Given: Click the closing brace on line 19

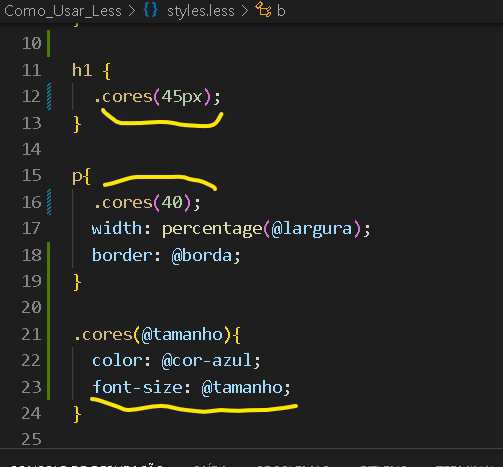Looking at the screenshot, I should 77,282.
